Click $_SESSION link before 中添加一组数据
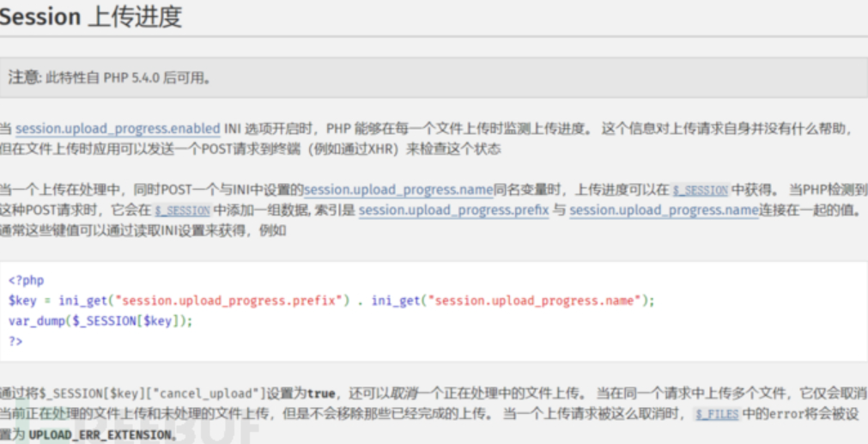 click(182, 210)
